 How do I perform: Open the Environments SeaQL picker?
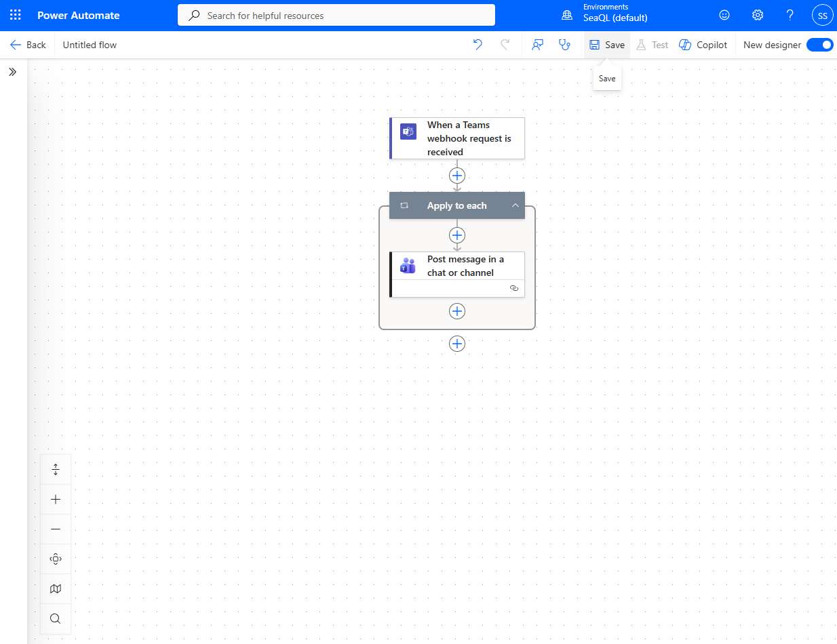pyautogui.click(x=605, y=15)
